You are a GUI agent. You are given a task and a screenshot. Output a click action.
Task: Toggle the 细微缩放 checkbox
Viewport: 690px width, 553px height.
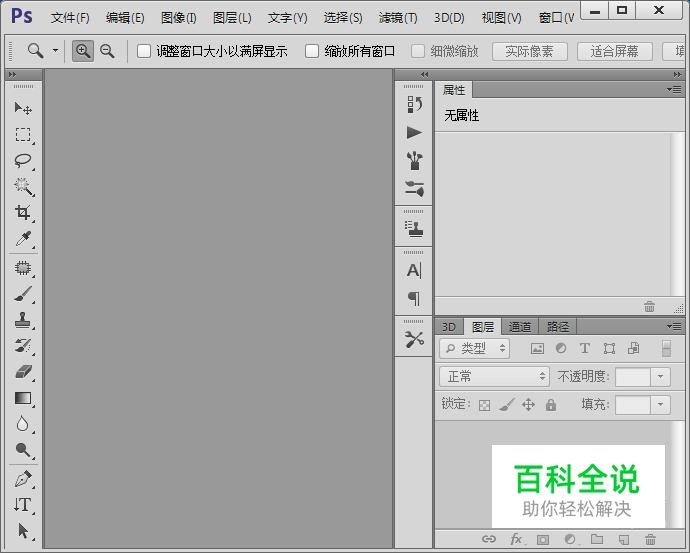click(418, 51)
